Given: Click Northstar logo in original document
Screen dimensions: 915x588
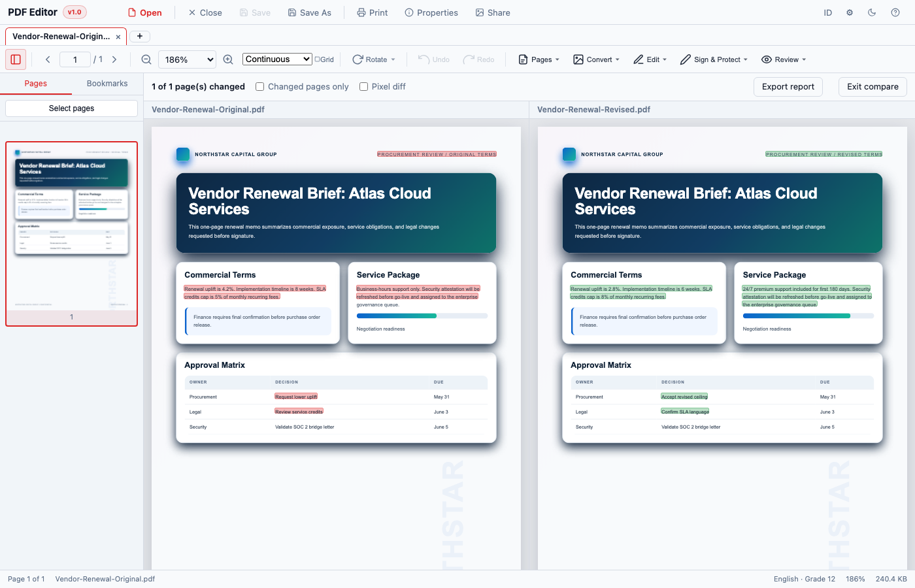Looking at the screenshot, I should click(x=183, y=154).
